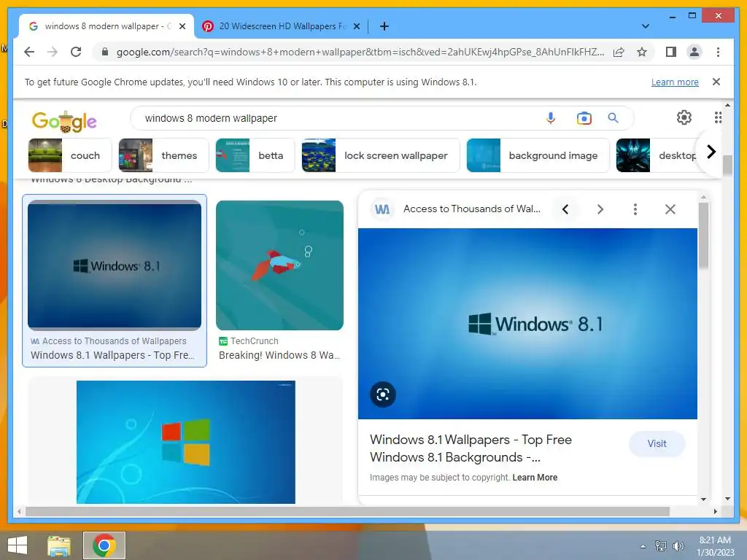Filter results by themes chip

click(163, 155)
